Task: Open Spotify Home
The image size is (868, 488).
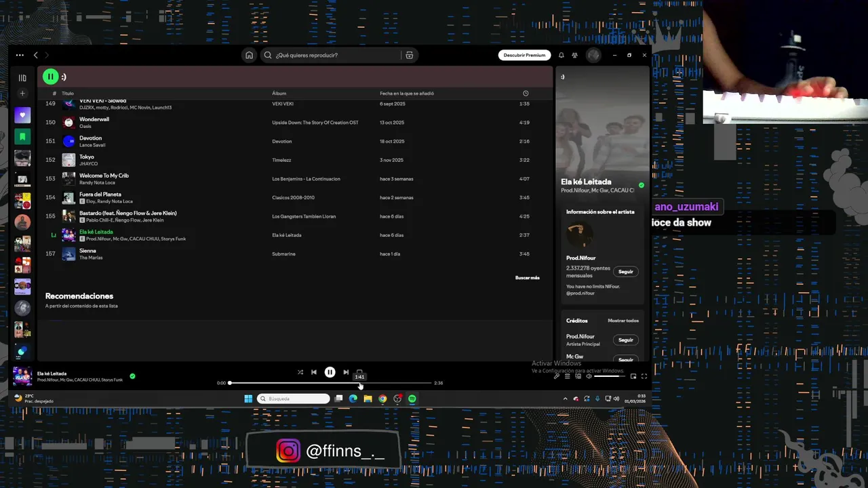Action: point(249,55)
